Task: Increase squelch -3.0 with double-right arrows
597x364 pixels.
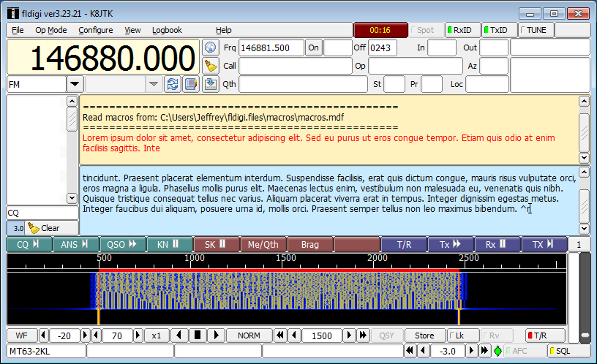Action: (x=484, y=351)
